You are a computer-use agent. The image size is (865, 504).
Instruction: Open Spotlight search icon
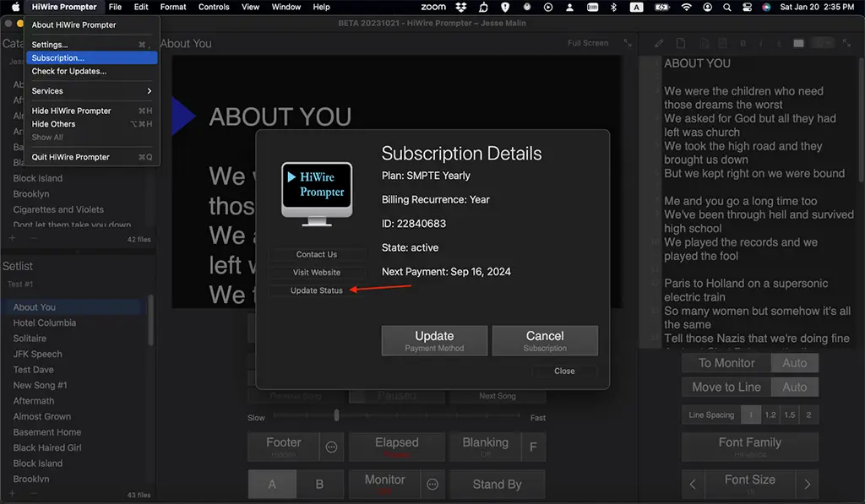coord(727,7)
